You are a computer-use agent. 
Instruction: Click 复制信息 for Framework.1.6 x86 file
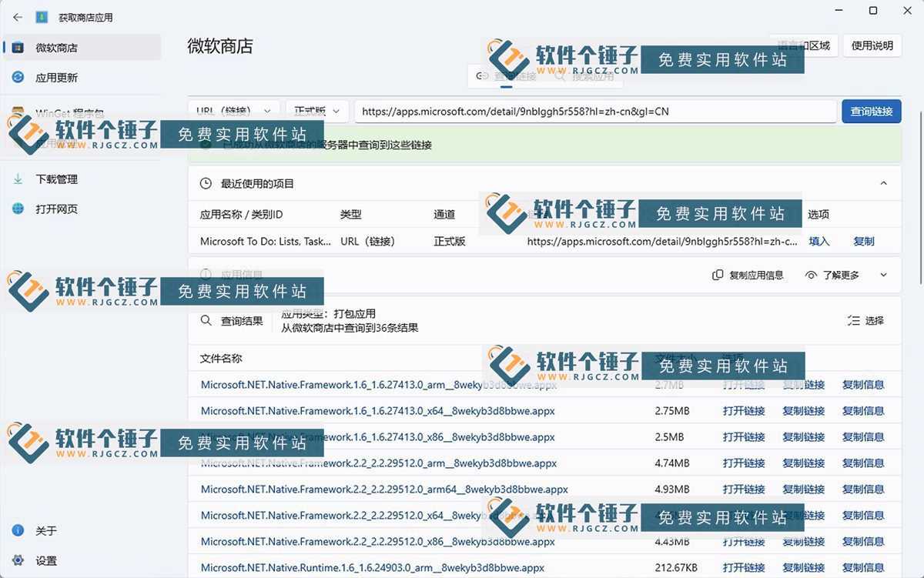863,437
